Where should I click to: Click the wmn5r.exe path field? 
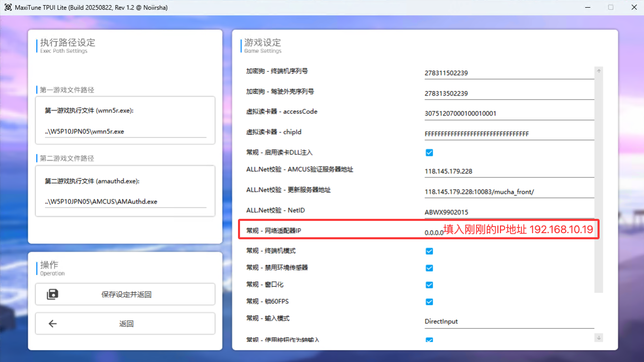point(125,131)
